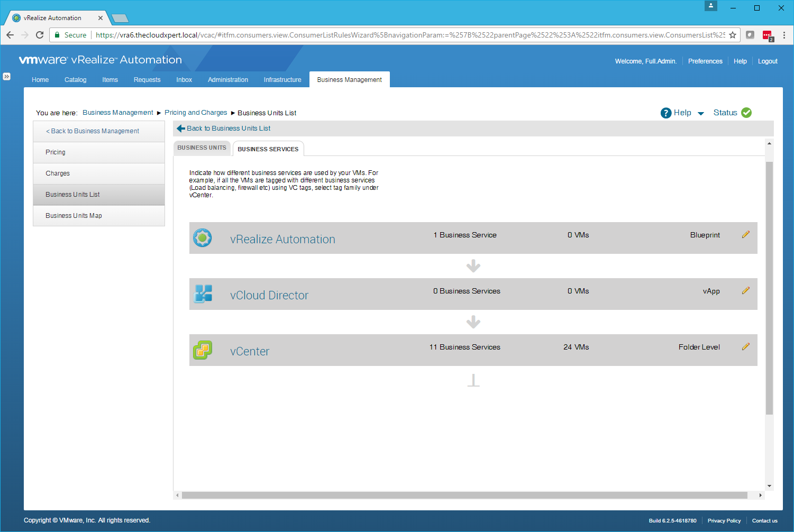Click the vCloud Director edit pencil icon
This screenshot has height=532, width=794.
745,291
